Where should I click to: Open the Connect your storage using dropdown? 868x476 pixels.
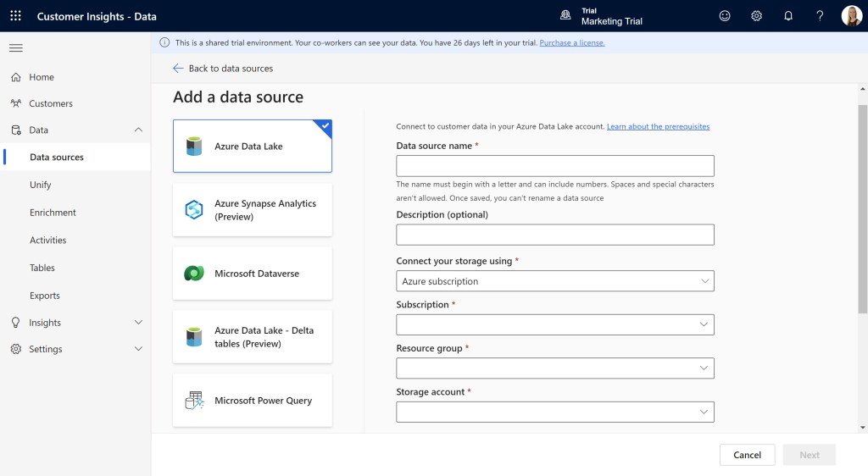click(x=554, y=281)
